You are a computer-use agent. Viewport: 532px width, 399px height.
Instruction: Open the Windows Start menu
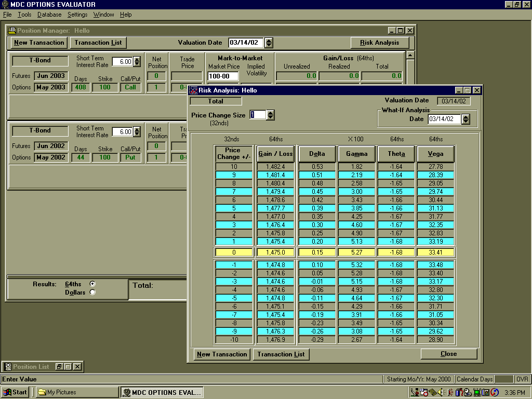pos(15,392)
